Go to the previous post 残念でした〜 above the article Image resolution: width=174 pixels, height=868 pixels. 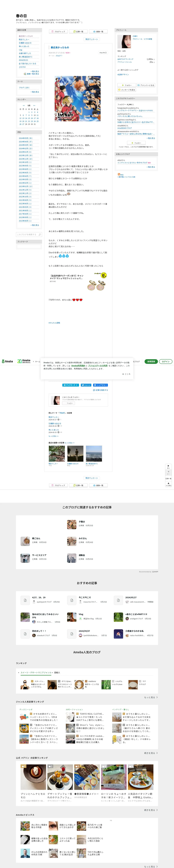click(x=91, y=39)
